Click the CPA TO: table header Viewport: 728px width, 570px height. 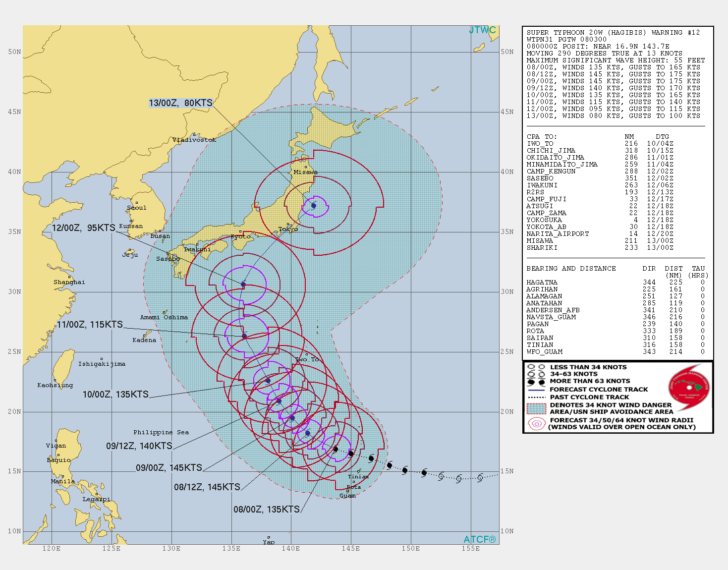(x=542, y=136)
